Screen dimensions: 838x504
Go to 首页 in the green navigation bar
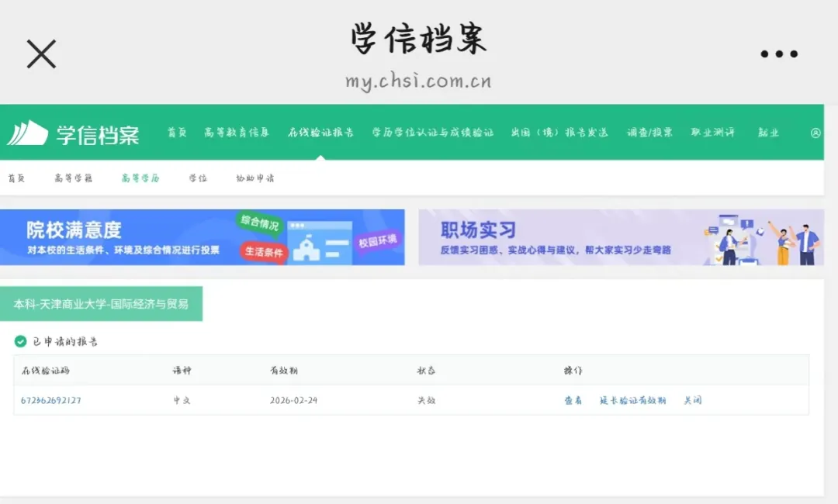click(x=177, y=133)
